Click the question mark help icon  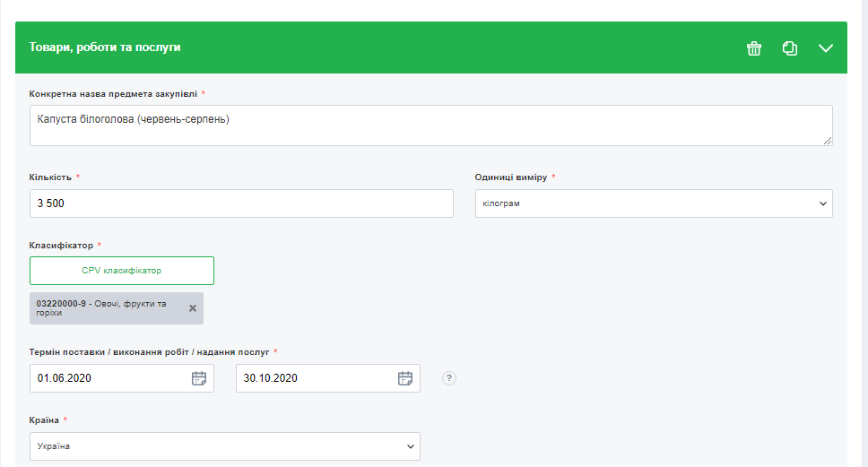(x=449, y=378)
